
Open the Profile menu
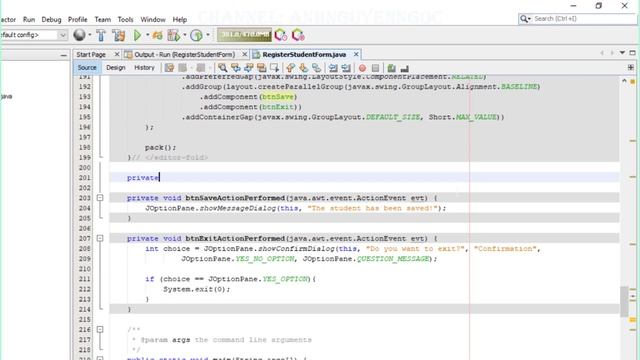[78, 20]
